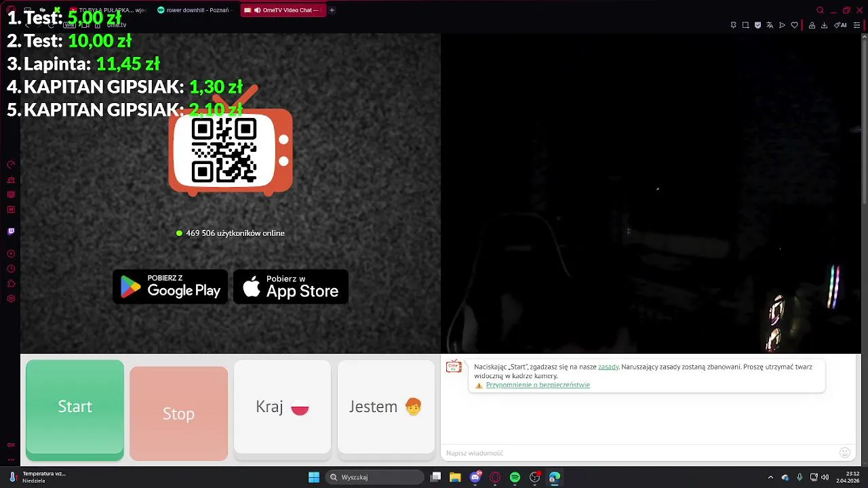Open the microphone tray icon

(x=800, y=477)
